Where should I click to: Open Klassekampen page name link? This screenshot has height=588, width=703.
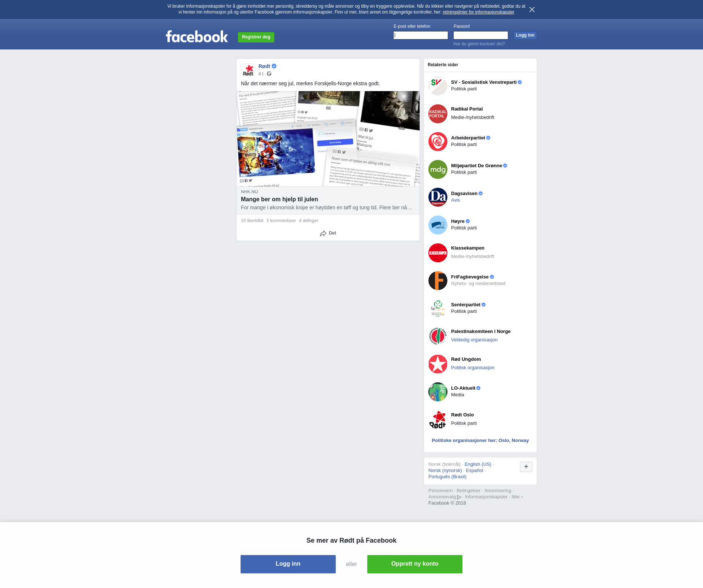coord(468,248)
